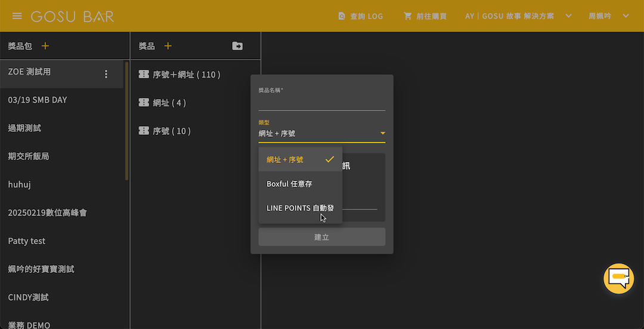The width and height of the screenshot is (644, 329).
Task: Click the 獎品包 list scrollbar
Action: pos(126,121)
